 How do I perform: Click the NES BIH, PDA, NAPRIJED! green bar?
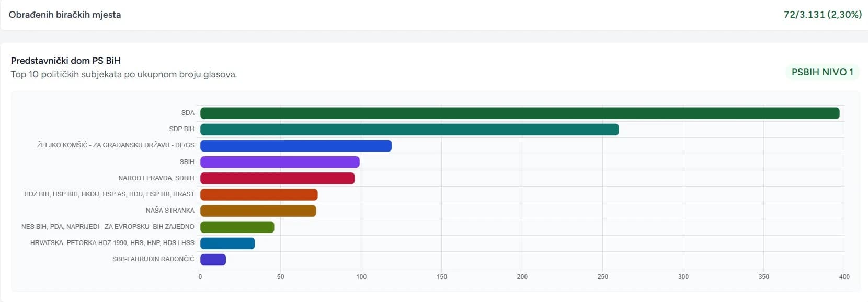[x=237, y=227]
